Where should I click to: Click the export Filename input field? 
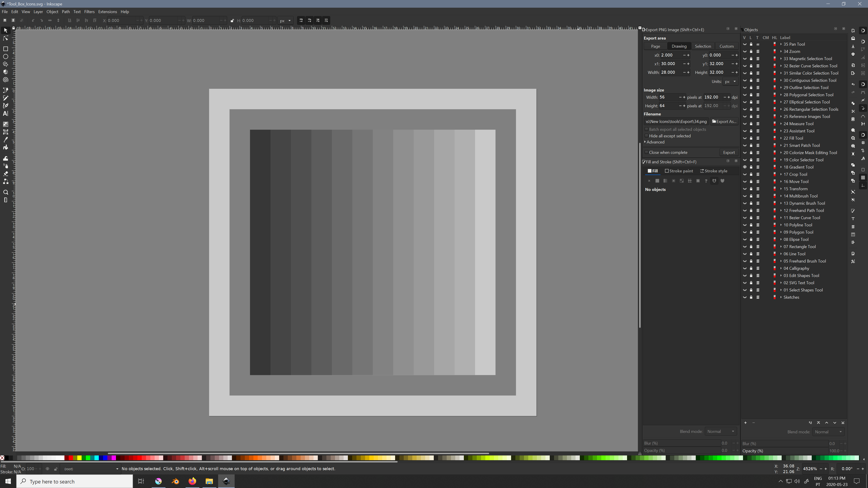(x=676, y=122)
